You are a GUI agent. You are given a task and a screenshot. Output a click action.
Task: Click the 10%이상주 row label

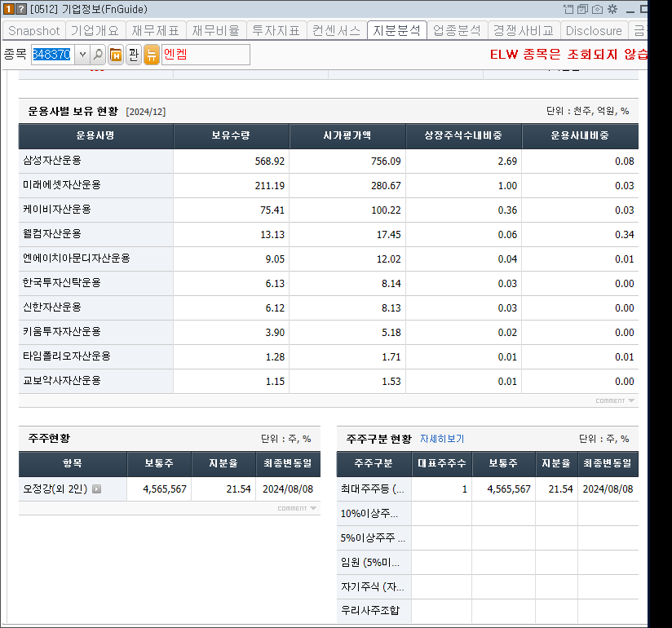point(369,513)
